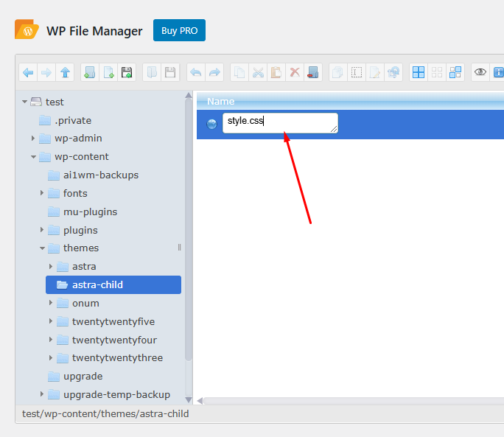The width and height of the screenshot is (504, 437).
Task: Expand the twentytwentyfour folder
Action: point(51,340)
